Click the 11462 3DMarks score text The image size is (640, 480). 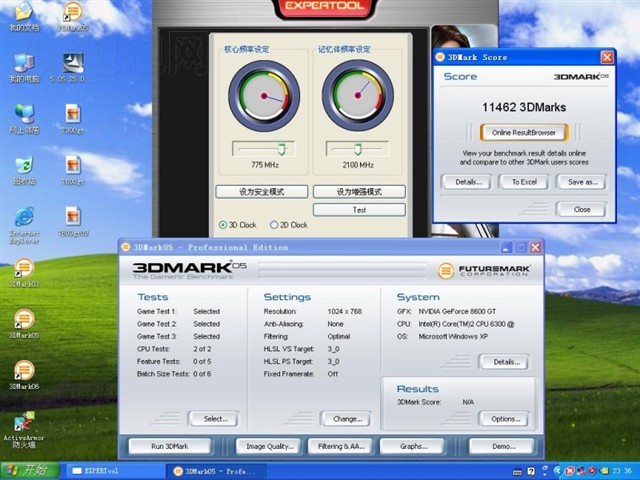pos(524,107)
